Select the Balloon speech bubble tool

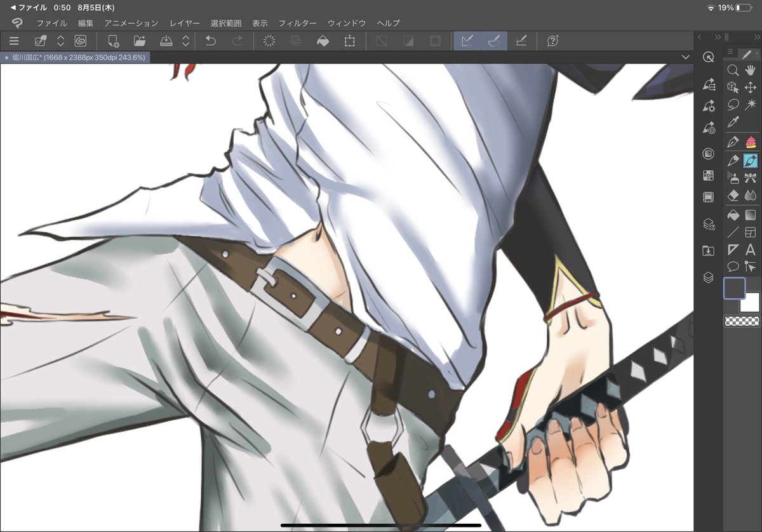click(x=733, y=267)
